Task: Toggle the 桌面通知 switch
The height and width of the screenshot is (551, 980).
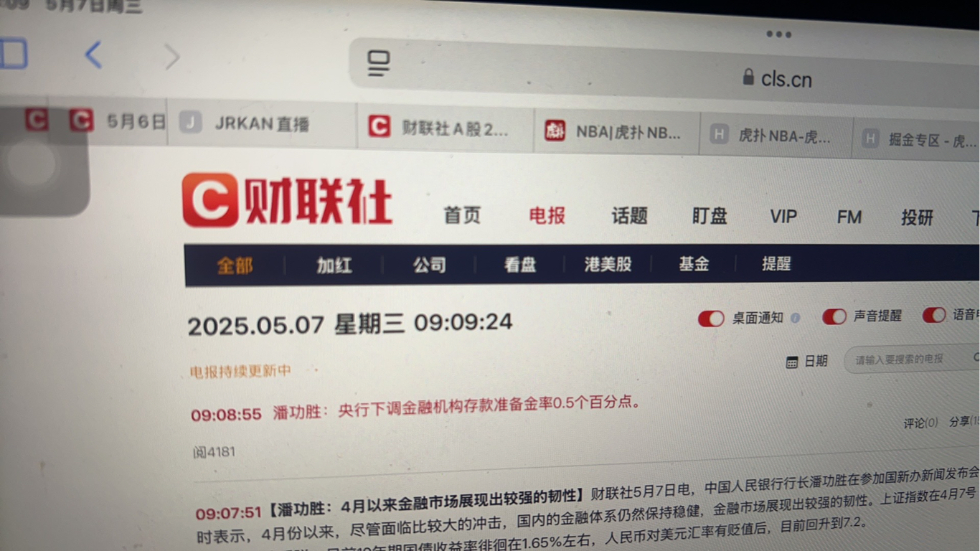Action: [711, 319]
